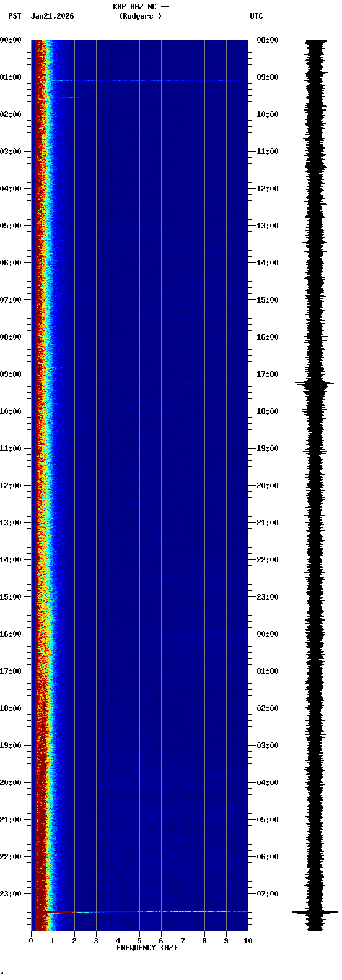This screenshot has height=980, width=342.
Task: Click the UTC '02:00' time label
Action: [267, 708]
